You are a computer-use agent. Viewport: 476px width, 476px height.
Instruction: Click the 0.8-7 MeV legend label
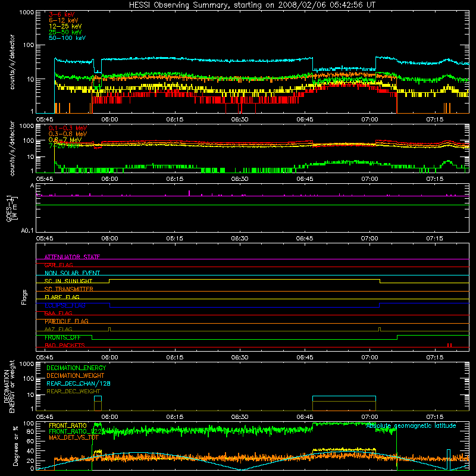point(65,140)
